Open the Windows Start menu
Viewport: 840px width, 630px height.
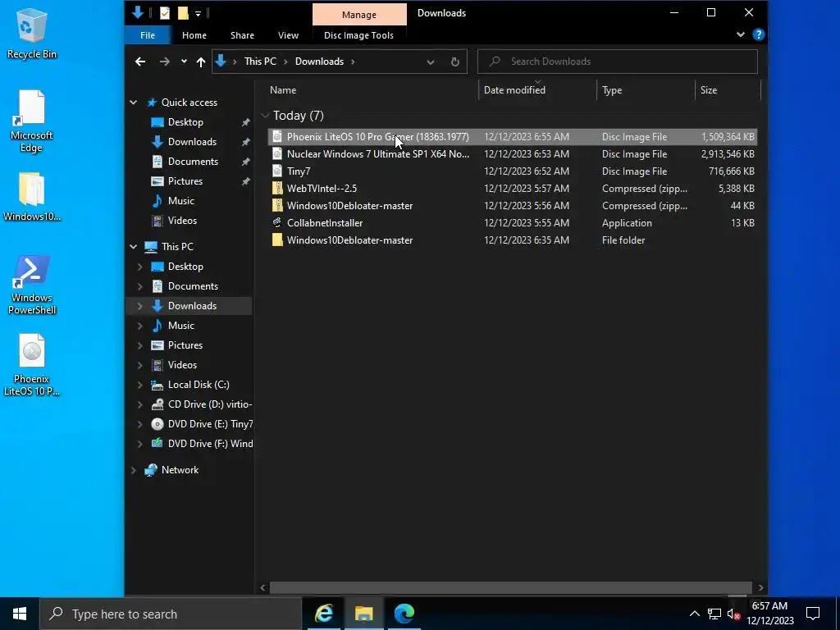tap(20, 614)
